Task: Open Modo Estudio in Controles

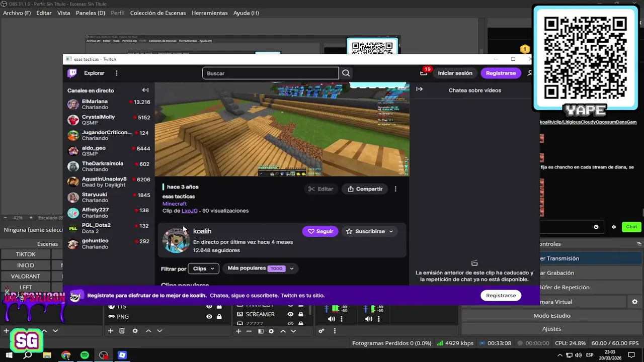Action: (x=551, y=315)
